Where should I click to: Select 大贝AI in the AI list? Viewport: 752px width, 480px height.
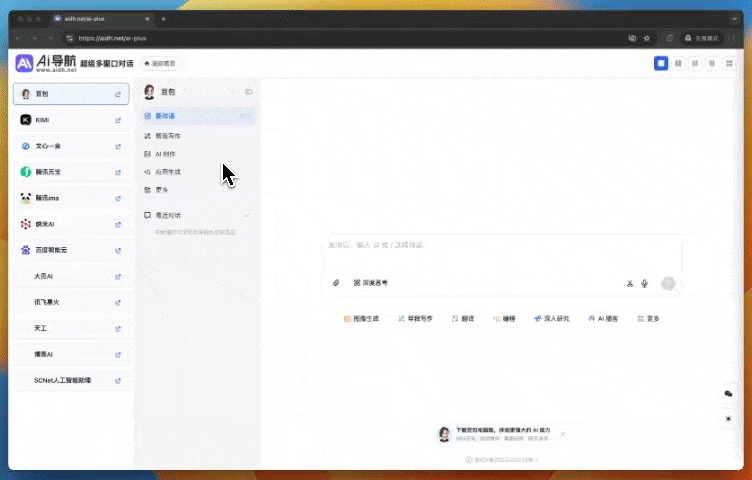[x=71, y=276]
